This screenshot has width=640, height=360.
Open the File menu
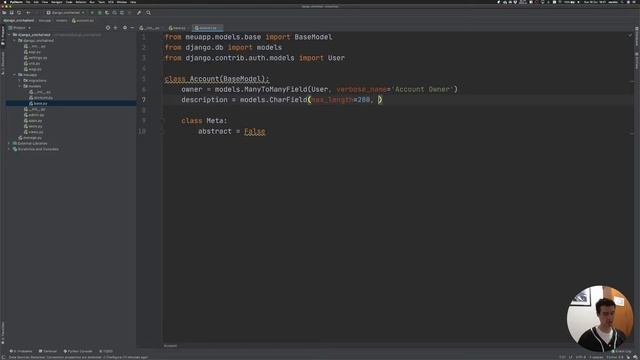(x=28, y=2)
